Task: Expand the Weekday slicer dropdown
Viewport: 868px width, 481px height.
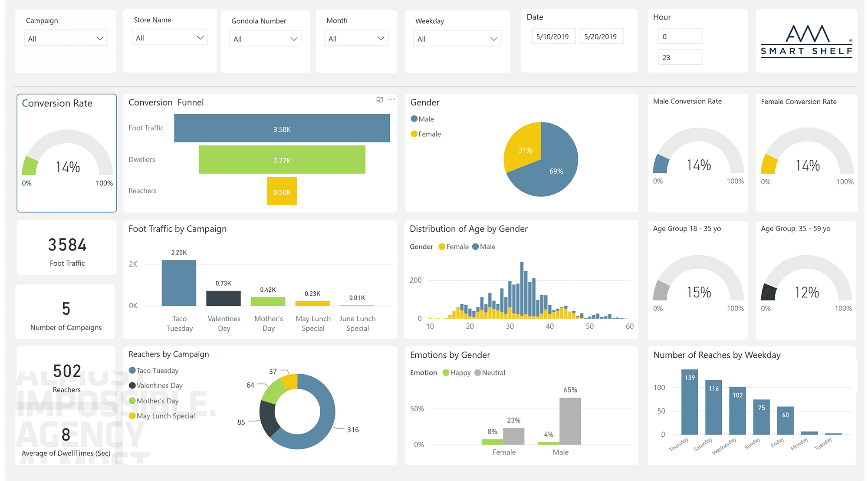Action: pos(494,38)
